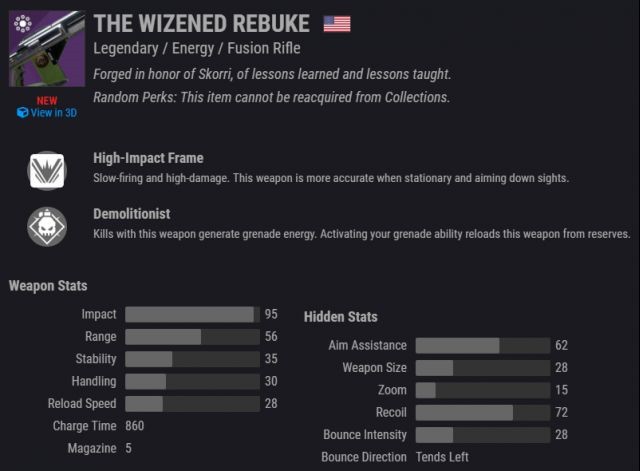This screenshot has width=640, height=471.
Task: Click the Zoom stat bar
Action: pyautogui.click(x=483, y=390)
